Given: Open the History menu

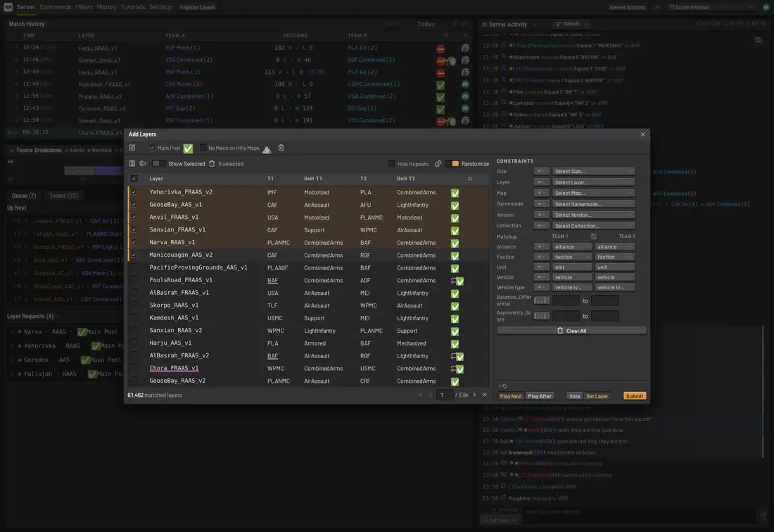Looking at the screenshot, I should [x=107, y=7].
